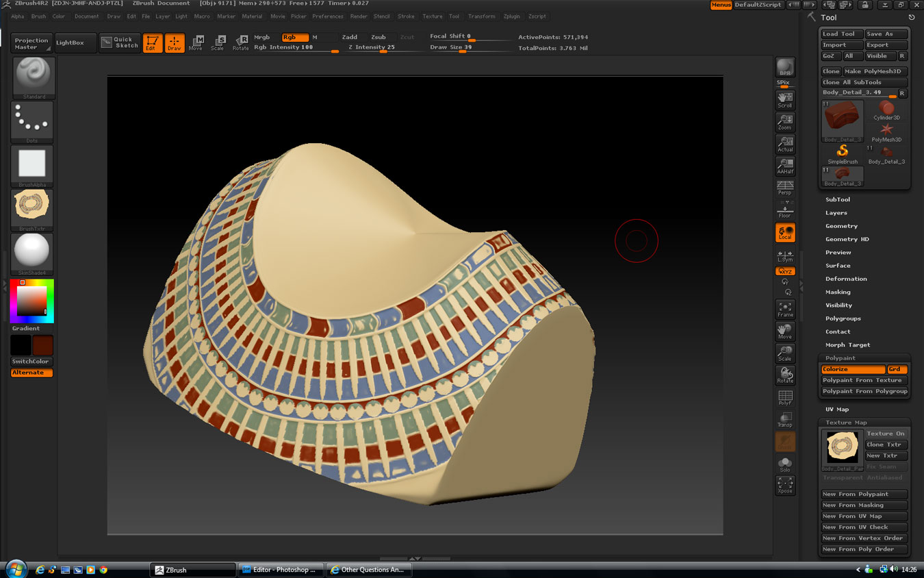Viewport: 924px width, 578px height.
Task: Toggle the Rgb painting channel
Action: click(295, 37)
